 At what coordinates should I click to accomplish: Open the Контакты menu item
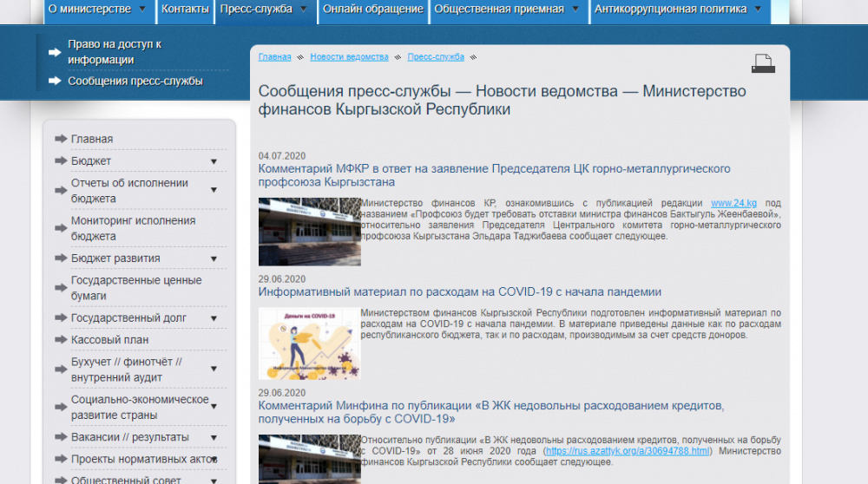click(185, 9)
